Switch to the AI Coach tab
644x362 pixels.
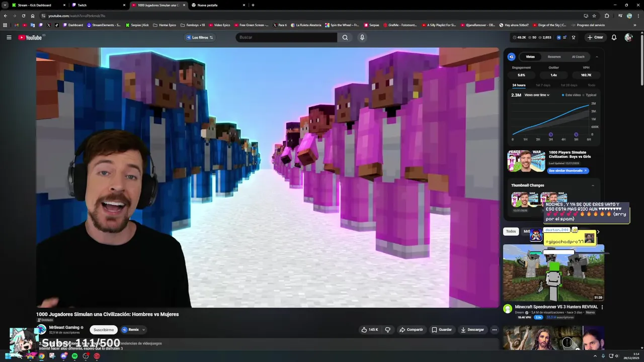(x=578, y=57)
